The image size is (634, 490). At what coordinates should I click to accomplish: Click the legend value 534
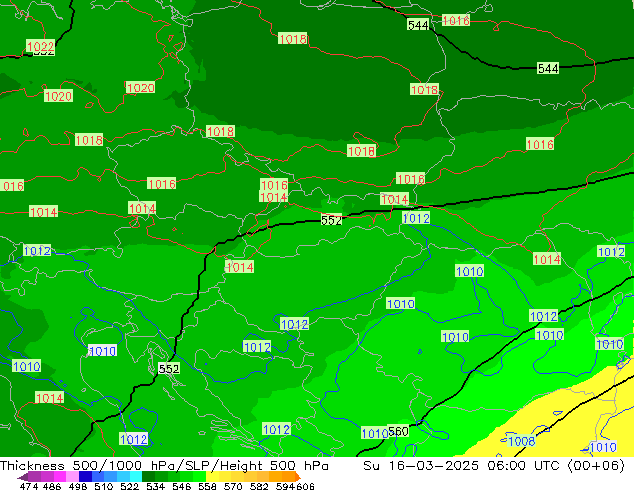click(x=155, y=486)
